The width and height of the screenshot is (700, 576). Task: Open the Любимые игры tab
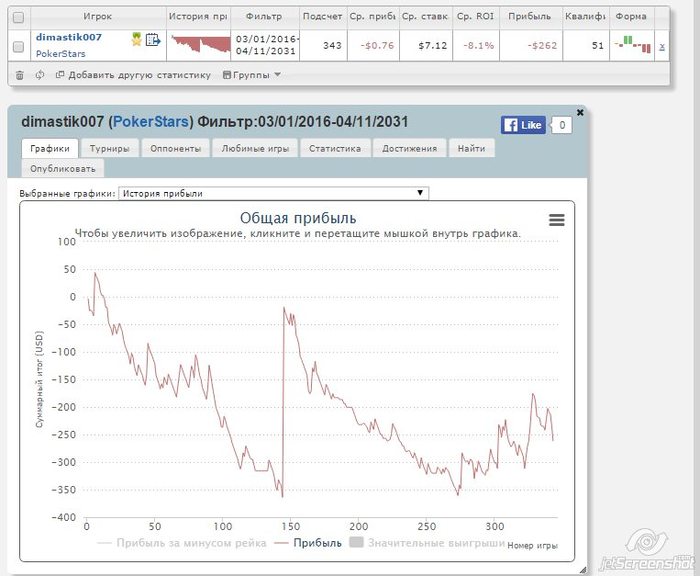point(255,148)
